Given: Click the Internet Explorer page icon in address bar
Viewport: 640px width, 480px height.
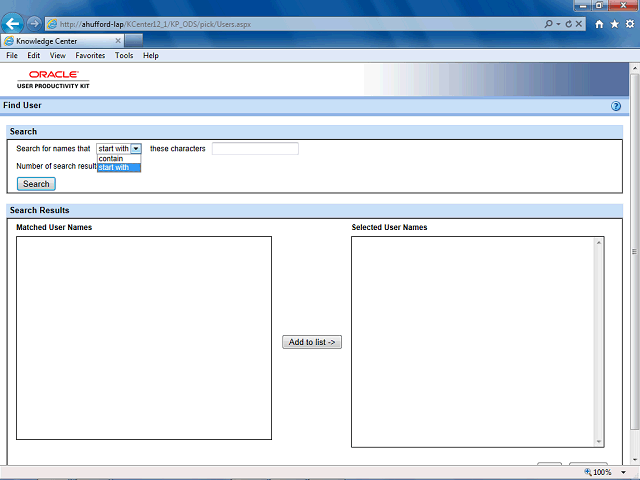Looking at the screenshot, I should click(52, 24).
